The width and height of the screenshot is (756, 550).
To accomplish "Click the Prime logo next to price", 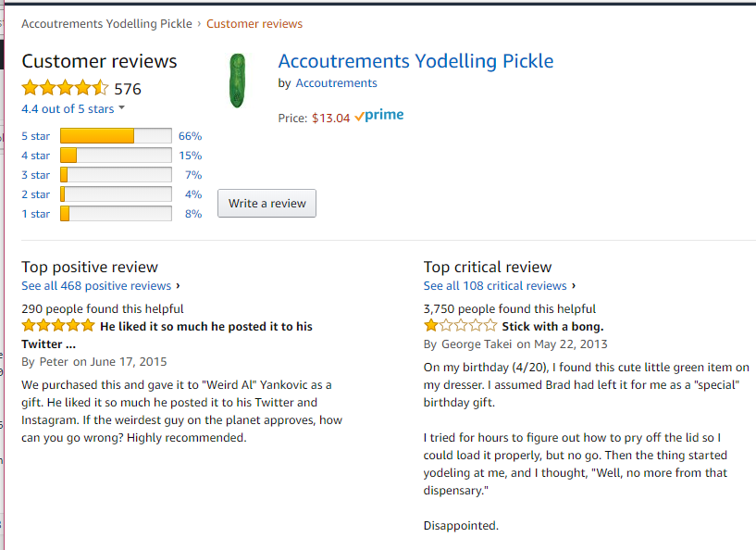I will 379,116.
